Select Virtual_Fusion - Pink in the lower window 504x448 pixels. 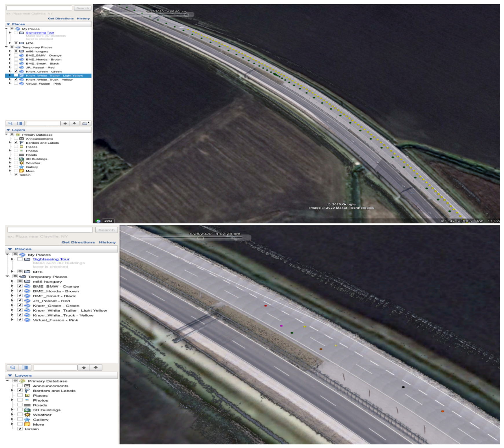pos(55,320)
